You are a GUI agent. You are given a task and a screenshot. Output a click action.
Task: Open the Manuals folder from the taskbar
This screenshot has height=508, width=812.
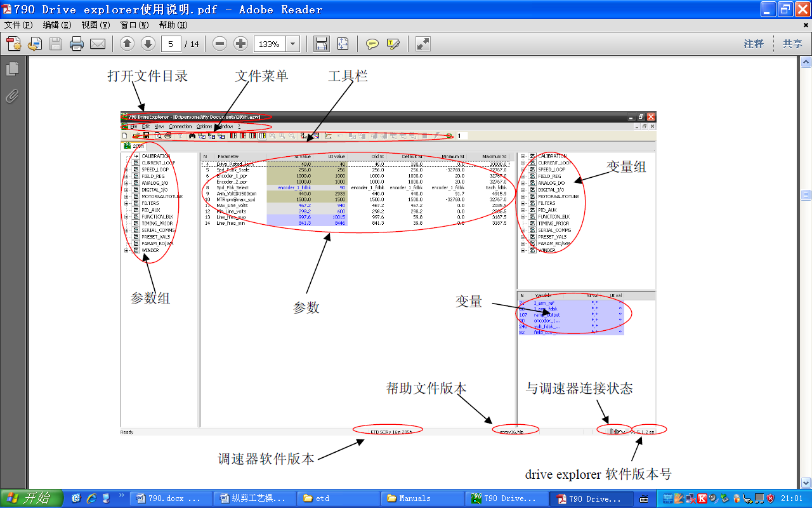click(x=421, y=498)
